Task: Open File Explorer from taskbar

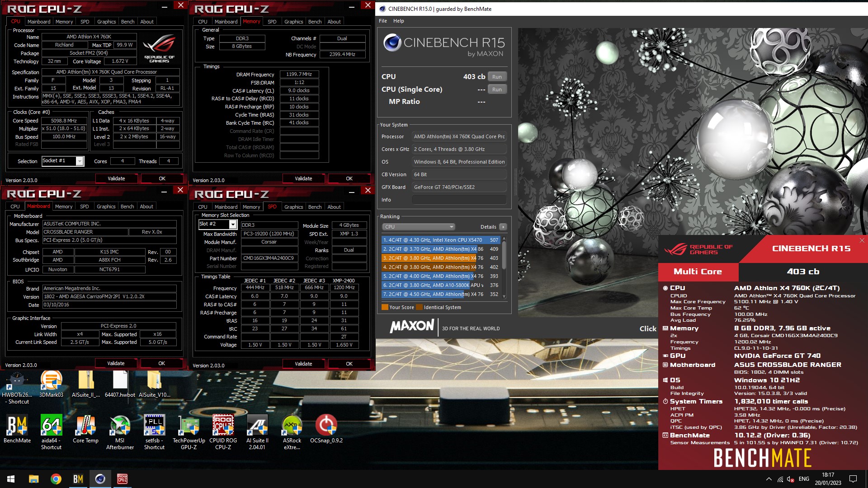Action: click(x=33, y=479)
